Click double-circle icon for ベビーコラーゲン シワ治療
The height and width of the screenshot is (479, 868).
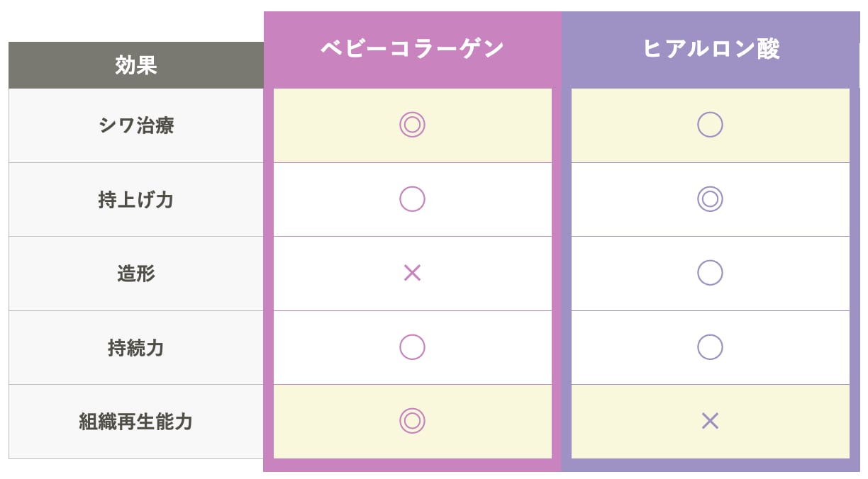click(412, 125)
